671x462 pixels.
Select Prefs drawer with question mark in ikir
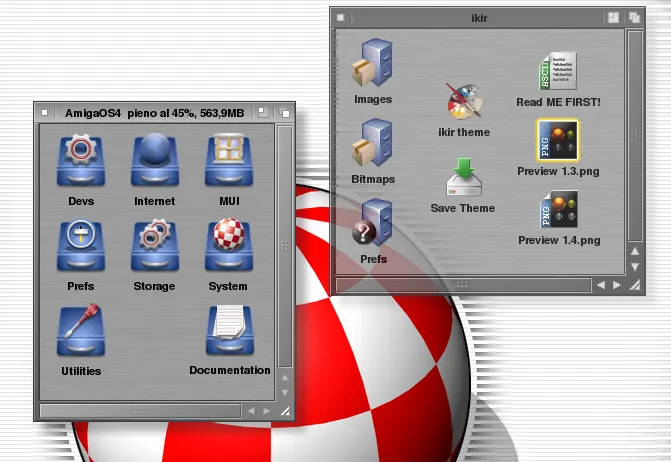click(373, 224)
